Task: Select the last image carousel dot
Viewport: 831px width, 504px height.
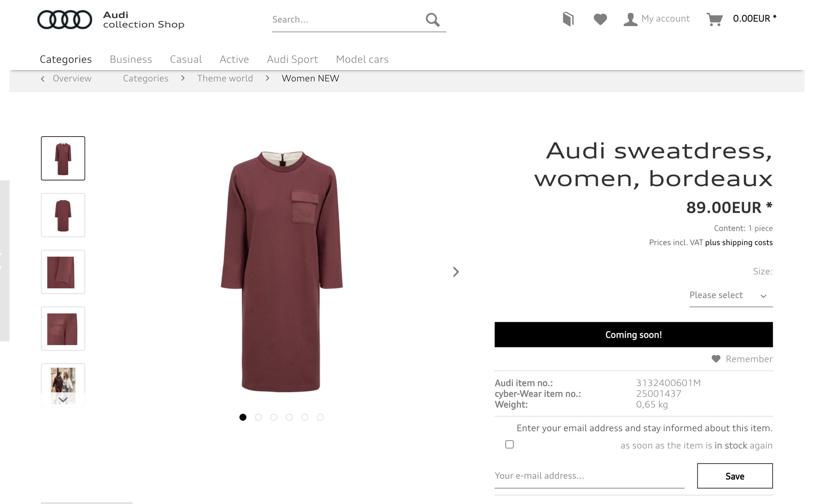Action: coord(320,417)
